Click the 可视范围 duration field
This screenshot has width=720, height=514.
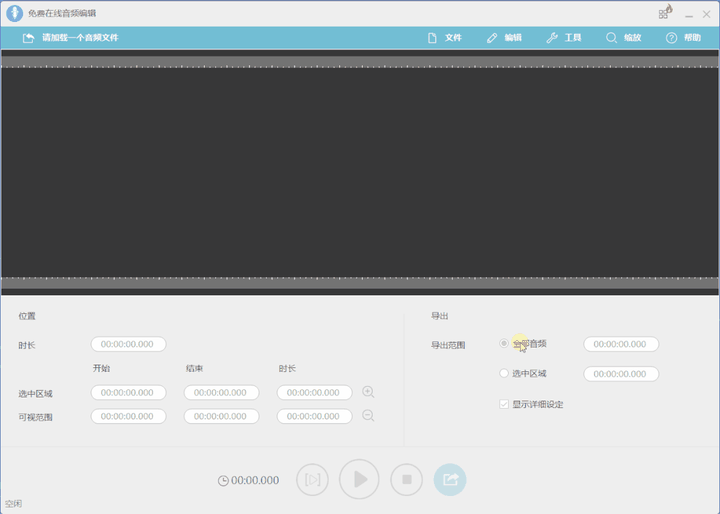click(315, 416)
